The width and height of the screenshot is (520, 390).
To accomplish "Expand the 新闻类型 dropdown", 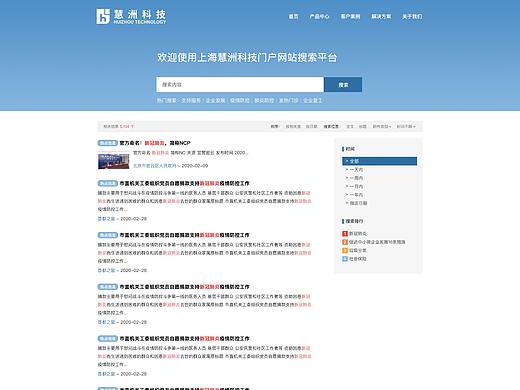I will pos(382,127).
